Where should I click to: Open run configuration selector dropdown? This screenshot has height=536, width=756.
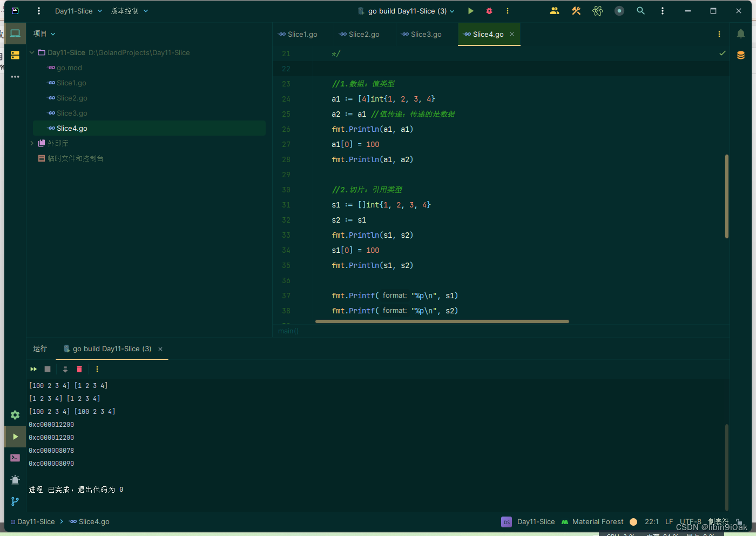[x=406, y=11]
